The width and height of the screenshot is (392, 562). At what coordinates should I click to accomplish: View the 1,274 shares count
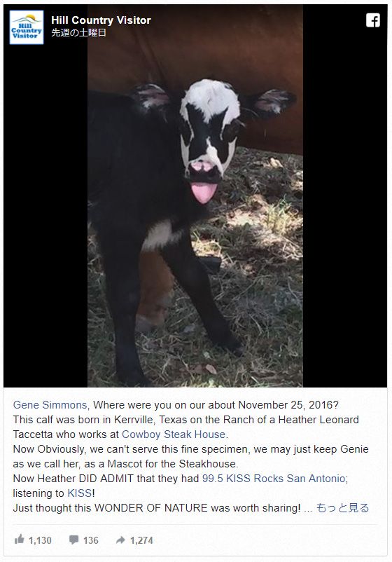pos(141,540)
